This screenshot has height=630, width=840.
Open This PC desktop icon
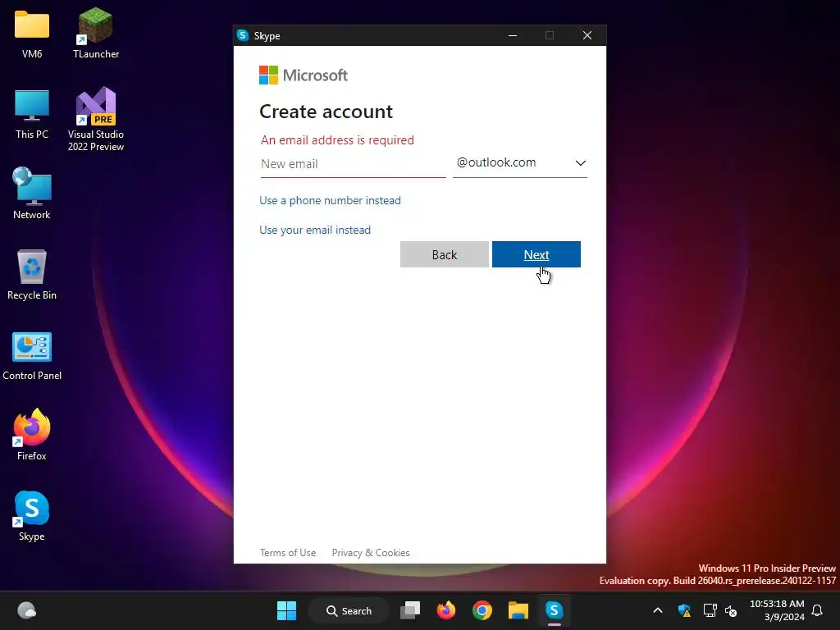32,114
